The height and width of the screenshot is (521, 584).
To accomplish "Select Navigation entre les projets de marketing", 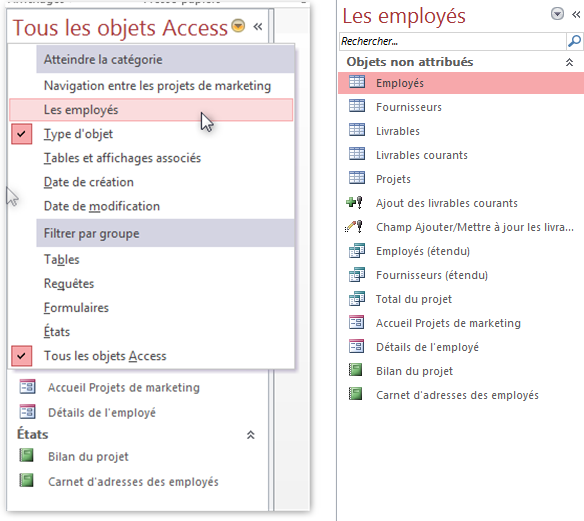I will [157, 86].
